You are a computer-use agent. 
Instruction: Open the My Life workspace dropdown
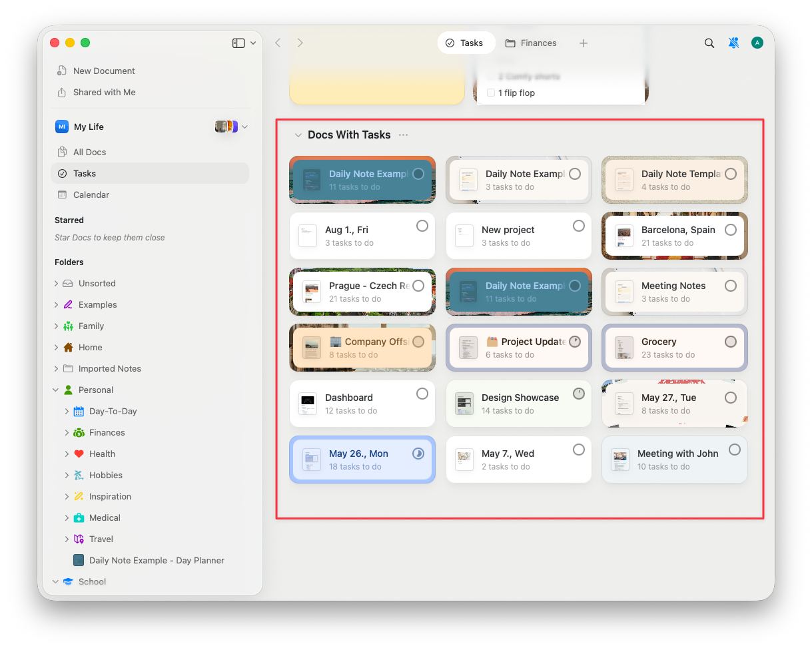[x=244, y=126]
